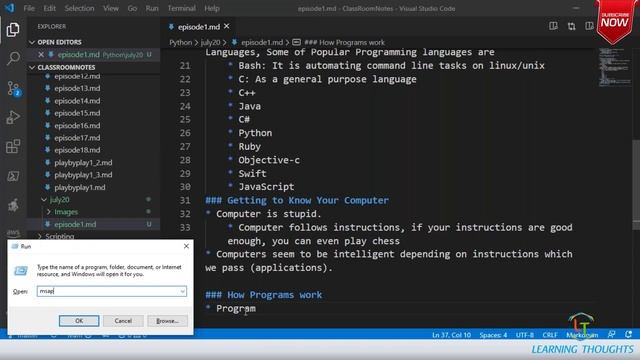Open episode14.md in explorer
640x360 pixels.
77,101
